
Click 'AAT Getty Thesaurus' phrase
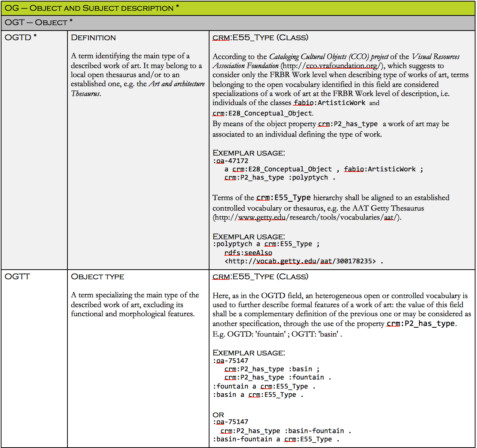[x=388, y=208]
